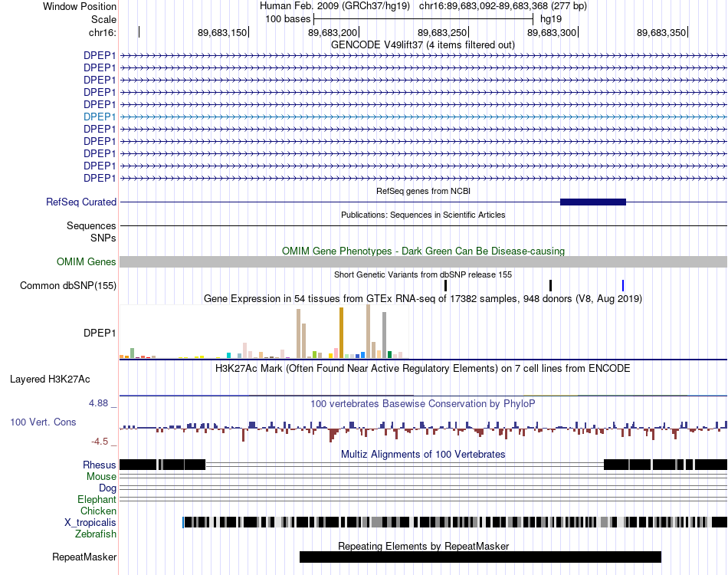The image size is (728, 575).
Task: Open the OMIM Gene Phenotypes track title
Action: (x=423, y=251)
